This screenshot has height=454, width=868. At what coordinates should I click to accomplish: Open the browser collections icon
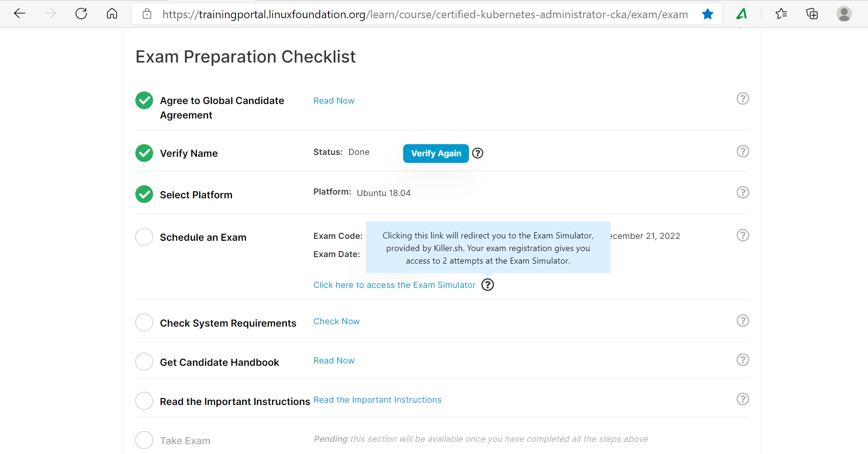pyautogui.click(x=812, y=14)
